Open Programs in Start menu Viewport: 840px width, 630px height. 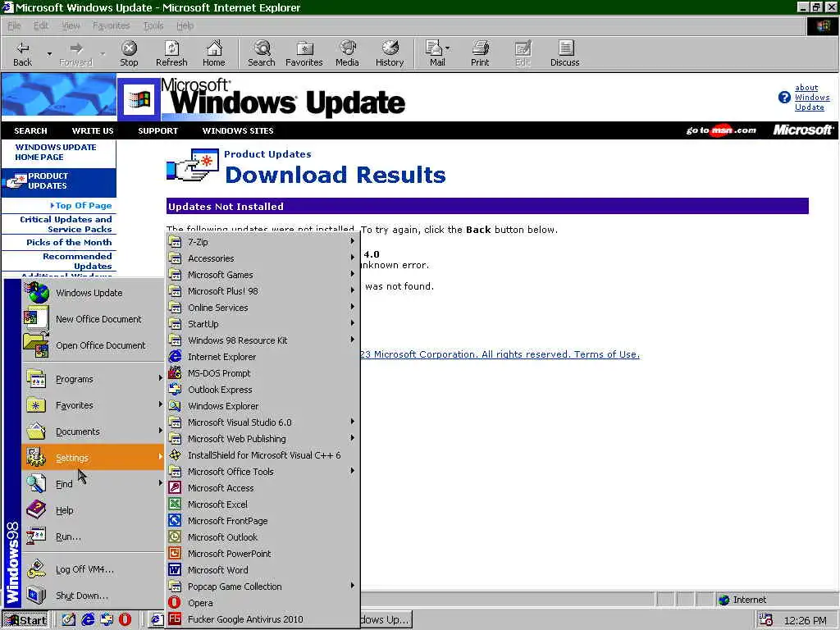tap(93, 379)
